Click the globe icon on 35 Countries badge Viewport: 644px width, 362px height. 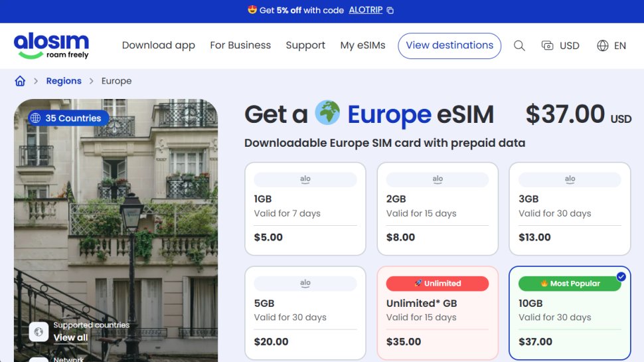tap(35, 118)
